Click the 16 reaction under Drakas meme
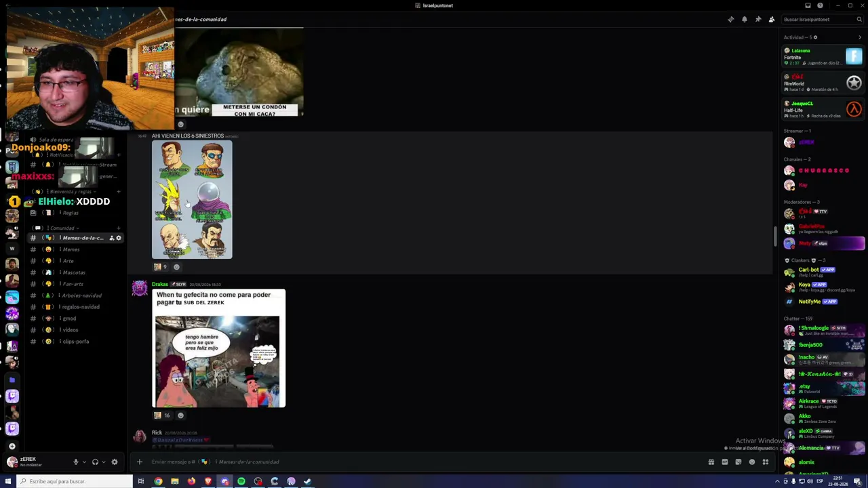This screenshot has height=488, width=868. (x=162, y=415)
